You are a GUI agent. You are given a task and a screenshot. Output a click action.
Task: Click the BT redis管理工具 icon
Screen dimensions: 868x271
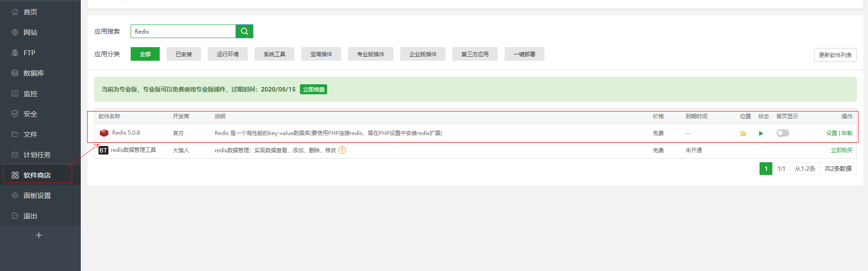pyautogui.click(x=103, y=150)
